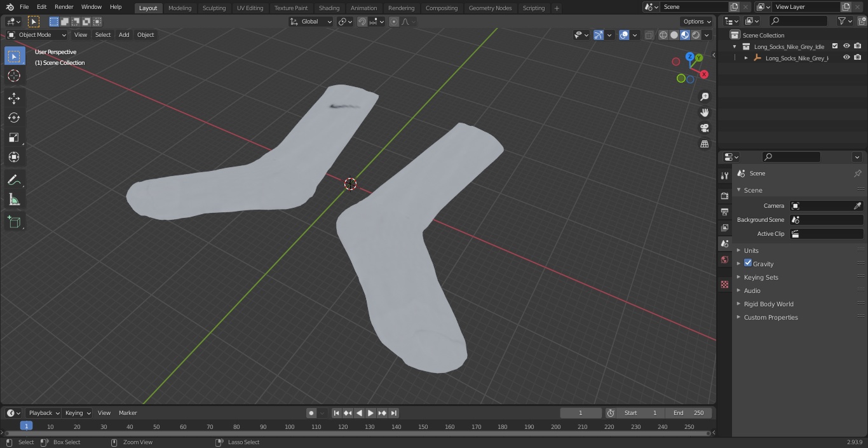868x448 pixels.
Task: Open the Playback dropdown in timeline
Action: pyautogui.click(x=44, y=413)
